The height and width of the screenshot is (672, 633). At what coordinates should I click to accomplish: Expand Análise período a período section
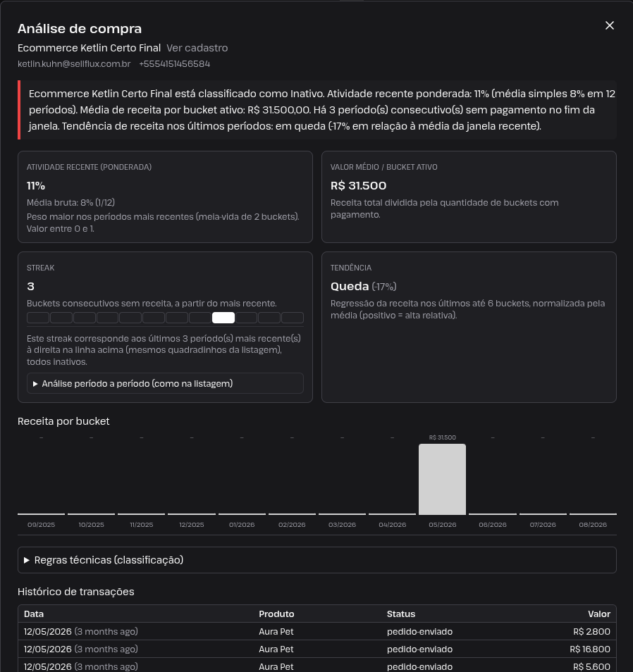[165, 384]
